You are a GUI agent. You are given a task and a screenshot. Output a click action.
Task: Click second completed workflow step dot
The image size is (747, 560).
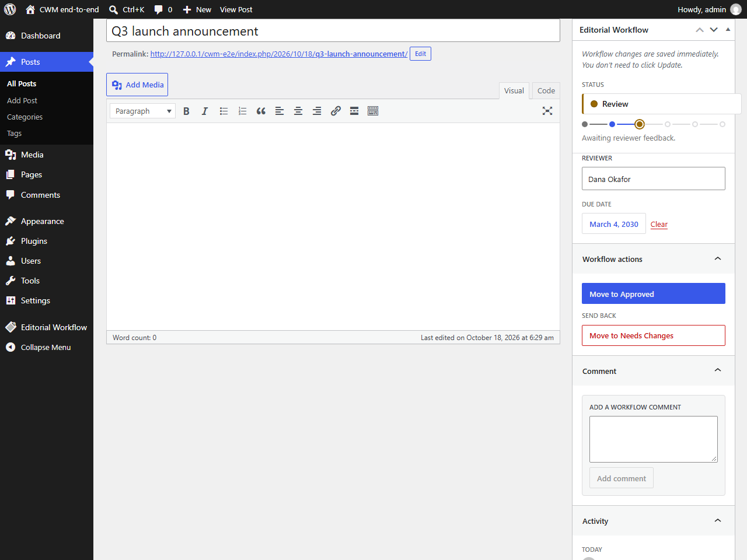612,124
